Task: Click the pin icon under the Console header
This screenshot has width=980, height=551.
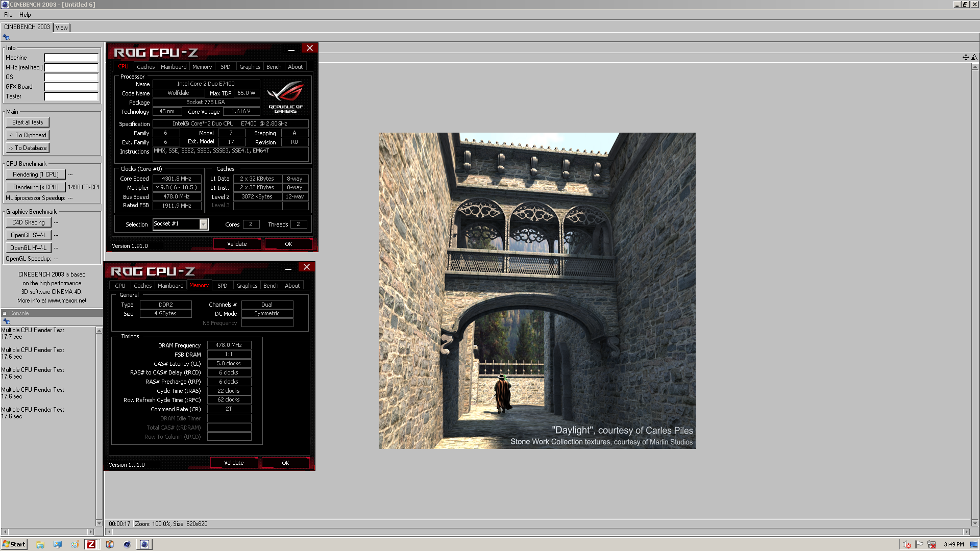Action: [x=7, y=321]
